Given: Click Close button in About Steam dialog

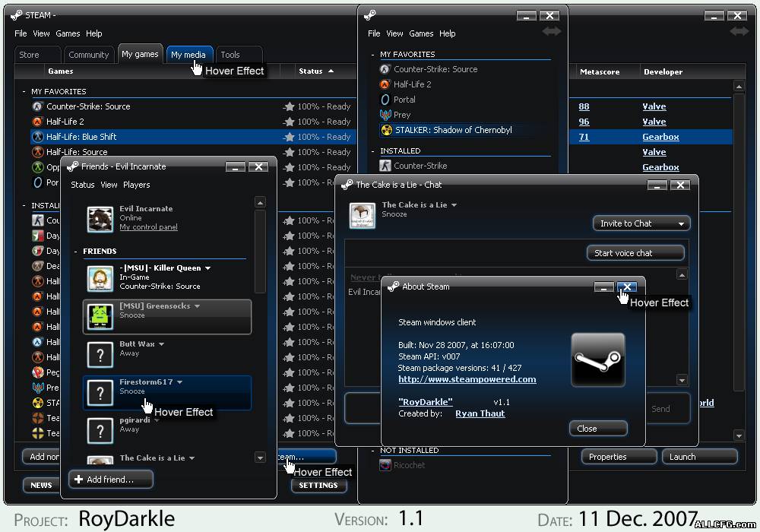Looking at the screenshot, I should click(598, 429).
